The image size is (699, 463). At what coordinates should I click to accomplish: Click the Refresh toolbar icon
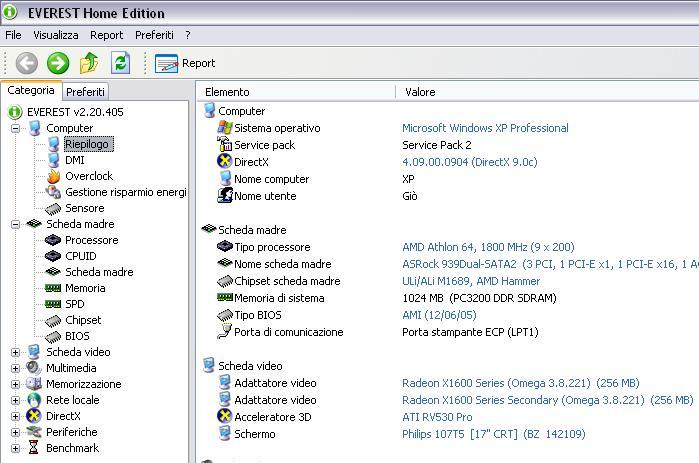pos(120,63)
